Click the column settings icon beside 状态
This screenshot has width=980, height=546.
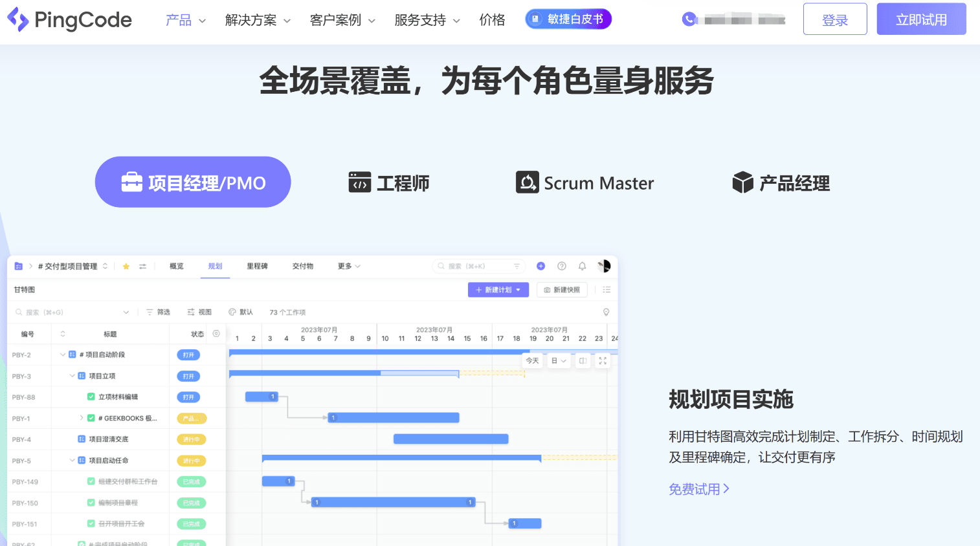tap(216, 334)
